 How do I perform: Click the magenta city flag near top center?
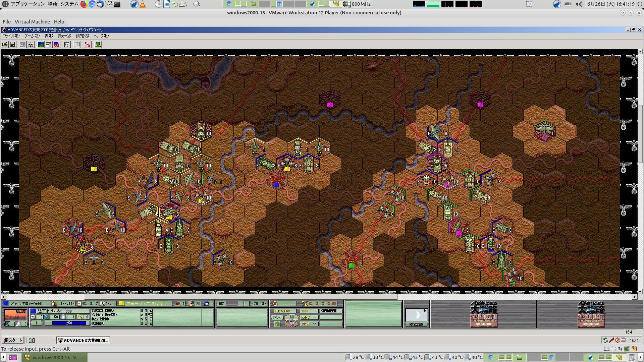point(330,105)
